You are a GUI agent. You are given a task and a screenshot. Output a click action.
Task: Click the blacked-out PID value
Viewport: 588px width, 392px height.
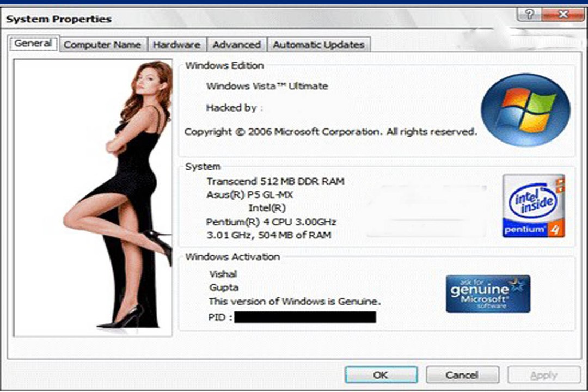click(x=305, y=317)
